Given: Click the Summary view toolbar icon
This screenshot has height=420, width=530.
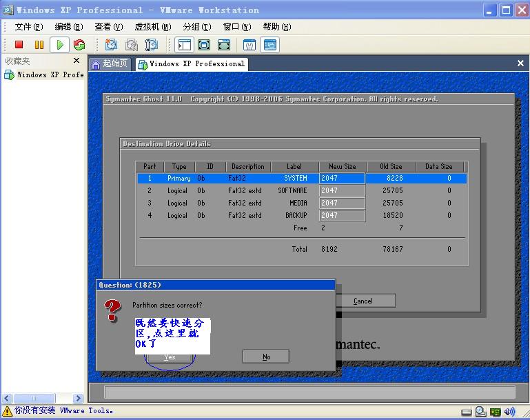Looking at the screenshot, I should click(249, 45).
